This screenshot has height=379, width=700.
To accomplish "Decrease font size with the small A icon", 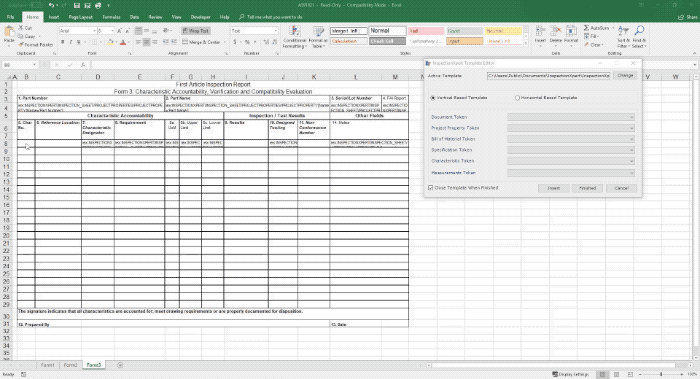I will (x=127, y=31).
